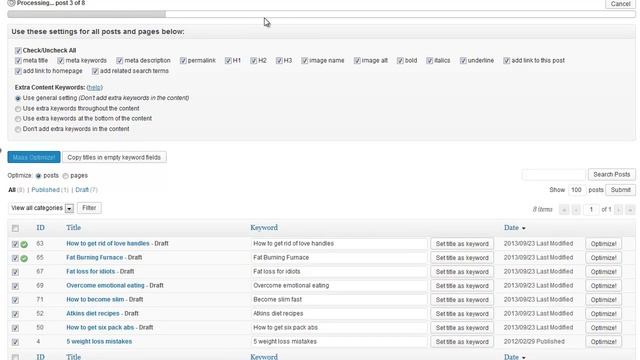The height and width of the screenshot is (360, 640).
Task: Sort by ID column header
Action: [x=40, y=228]
